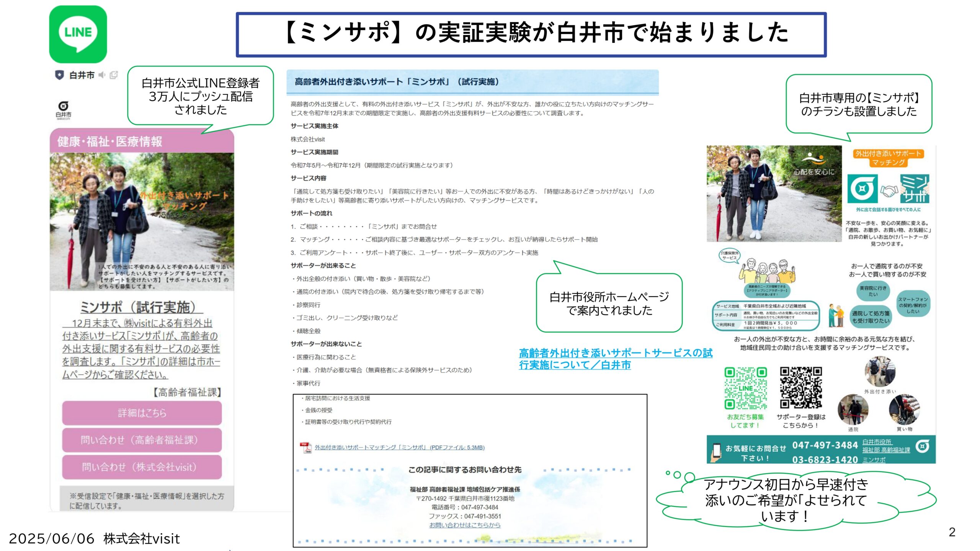Click the スマートフォンの契約/解約がしたい bubble

click(913, 305)
